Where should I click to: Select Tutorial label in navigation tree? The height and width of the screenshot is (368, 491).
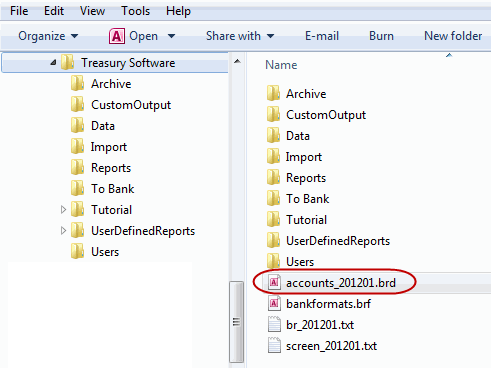pyautogui.click(x=112, y=210)
